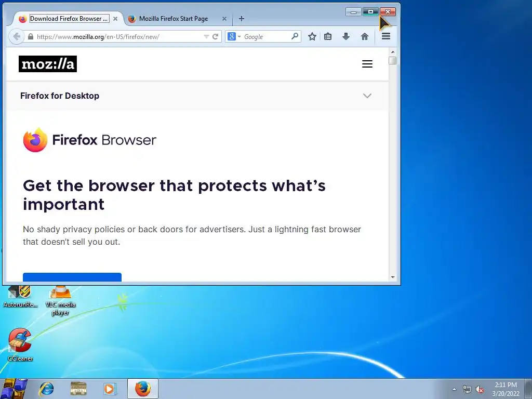Click network tray icon
Viewport: 532px width, 399px height.
(x=467, y=389)
